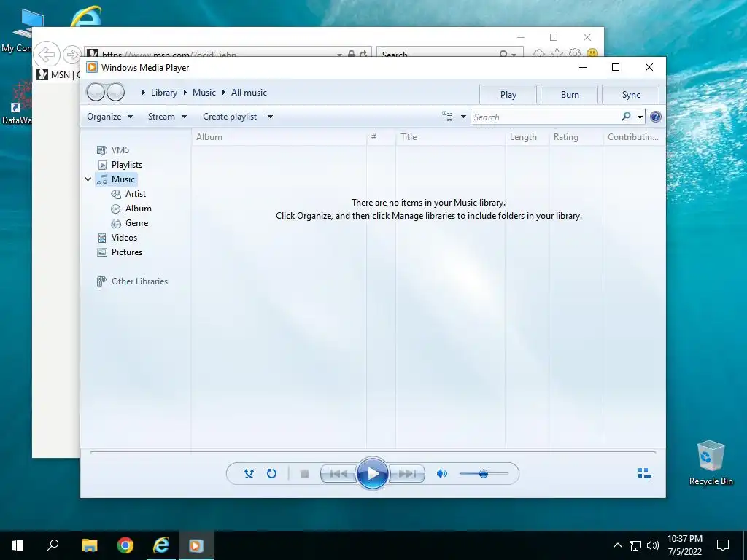747x560 pixels.
Task: Open the search options dropdown arrow
Action: [x=640, y=117]
